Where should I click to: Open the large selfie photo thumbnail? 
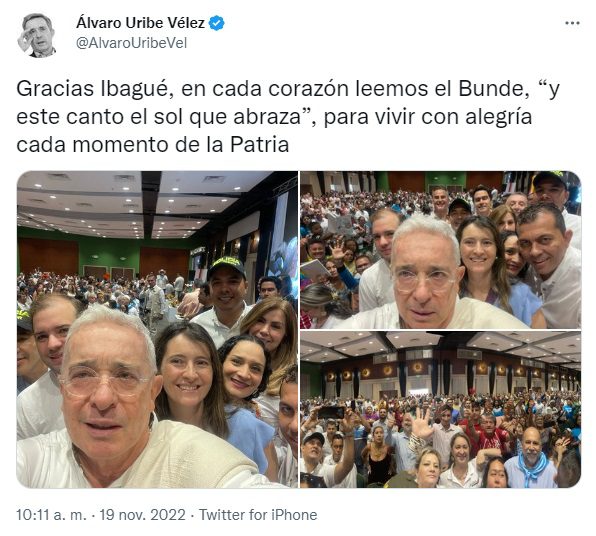click(x=157, y=329)
